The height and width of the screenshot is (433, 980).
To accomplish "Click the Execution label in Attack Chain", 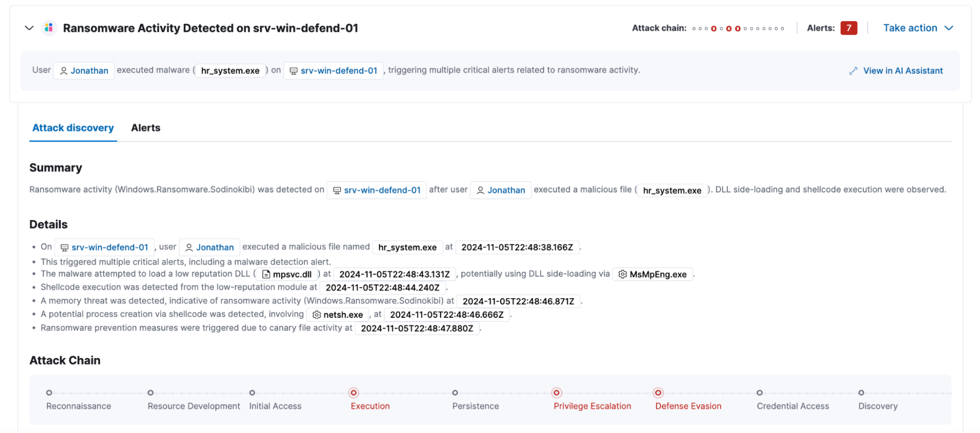I will [x=370, y=406].
